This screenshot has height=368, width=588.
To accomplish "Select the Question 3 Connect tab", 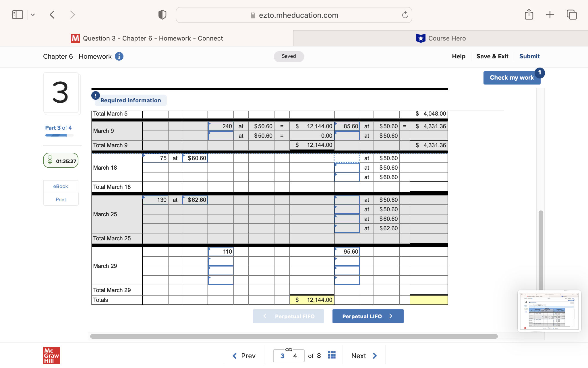I will 147,38.
